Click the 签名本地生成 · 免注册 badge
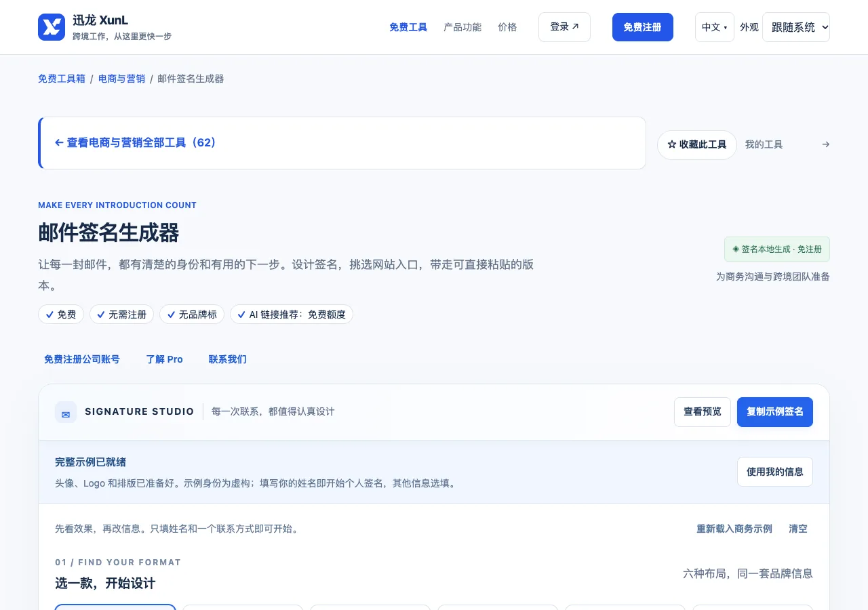The width and height of the screenshot is (868, 610). pos(777,249)
